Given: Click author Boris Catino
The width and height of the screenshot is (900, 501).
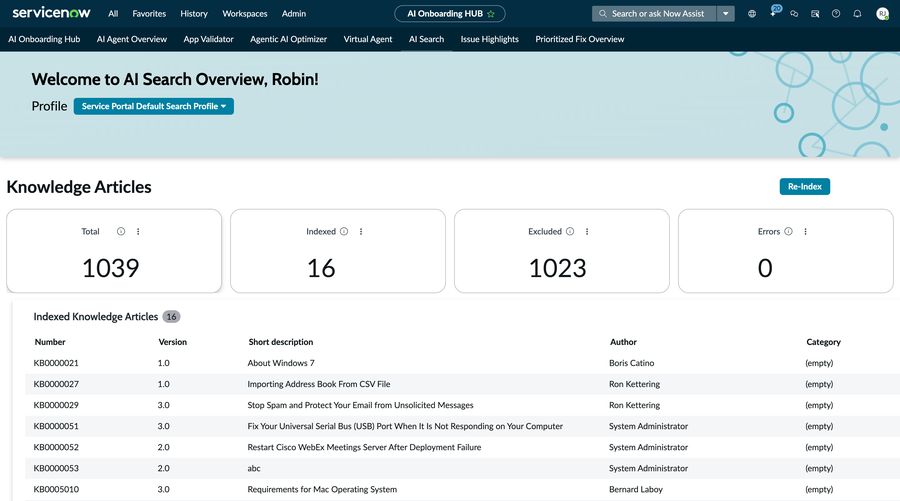Looking at the screenshot, I should click(x=631, y=363).
